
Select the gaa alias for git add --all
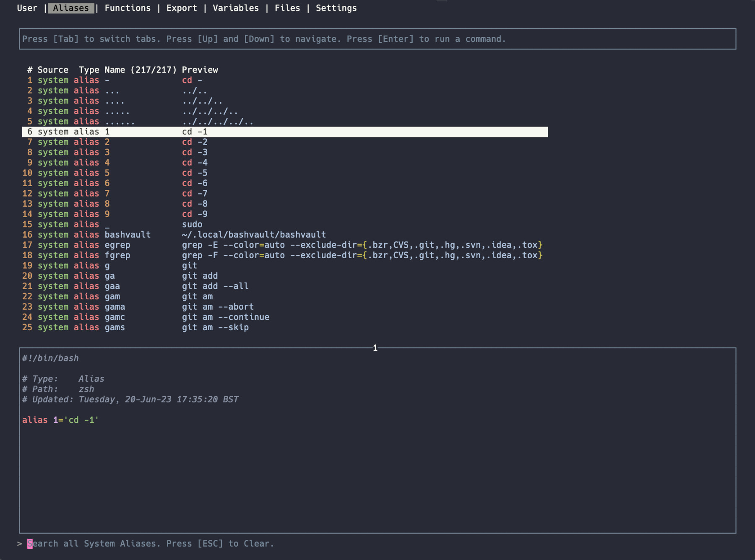click(x=112, y=286)
